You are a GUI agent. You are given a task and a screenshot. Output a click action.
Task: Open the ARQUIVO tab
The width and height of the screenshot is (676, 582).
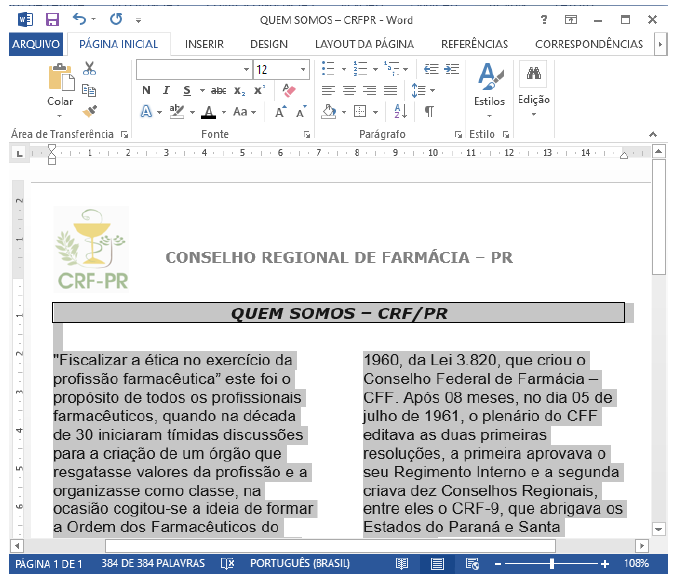coord(36,44)
